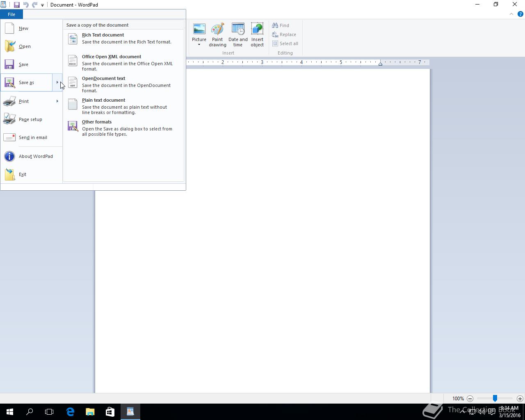This screenshot has height=420, width=525.
Task: Choose Send in email
Action: pyautogui.click(x=32, y=137)
